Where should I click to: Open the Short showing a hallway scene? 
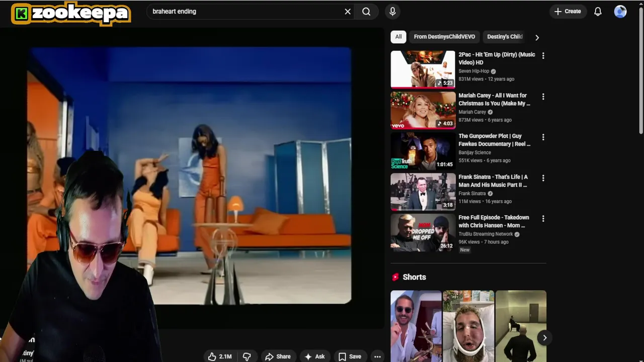[x=521, y=326]
